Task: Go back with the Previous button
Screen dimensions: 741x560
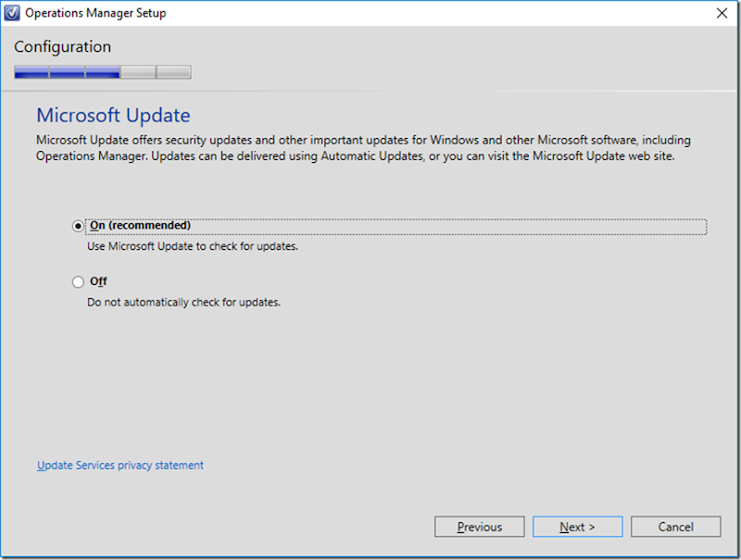Action: (479, 527)
